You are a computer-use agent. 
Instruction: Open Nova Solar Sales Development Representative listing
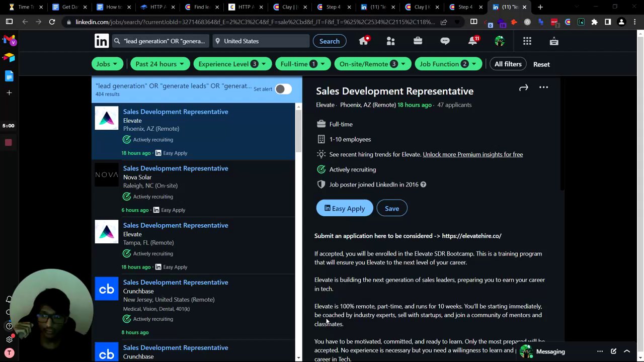click(176, 168)
